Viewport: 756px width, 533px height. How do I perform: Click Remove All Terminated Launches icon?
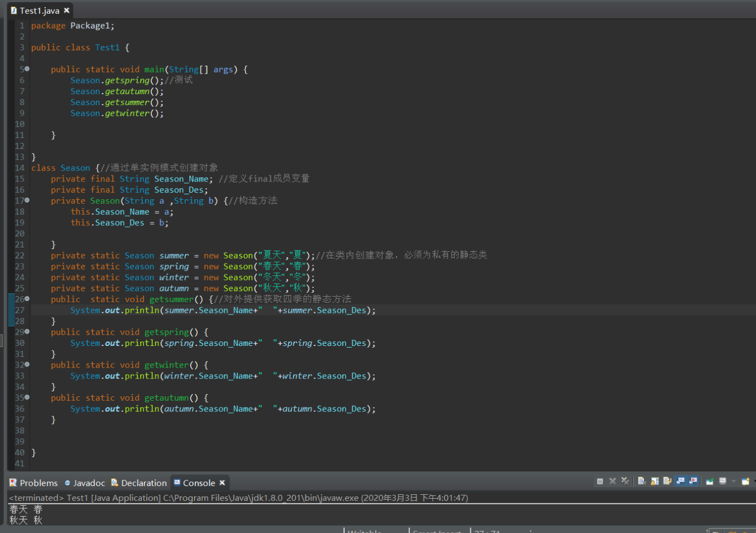pos(625,482)
